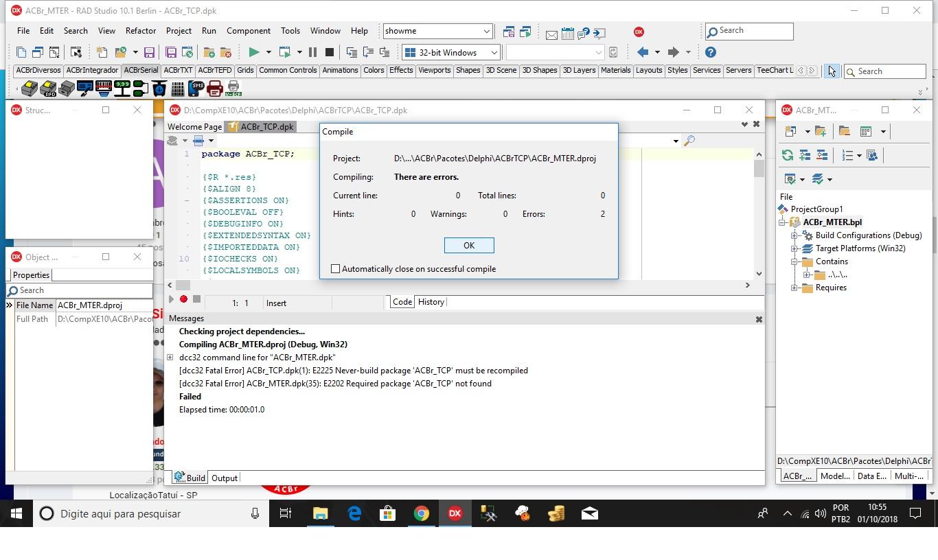Click the yellow printer ACBrSerial component
This screenshot has height=560, width=938.
click(x=30, y=88)
